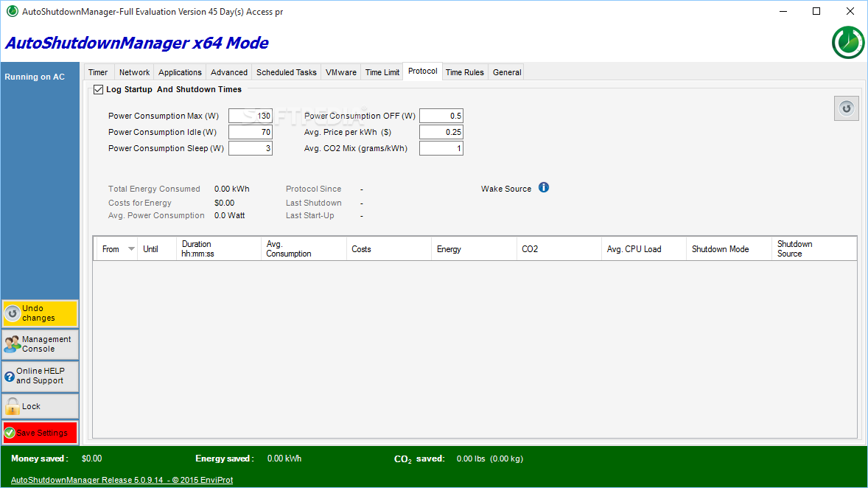Image resolution: width=868 pixels, height=488 pixels.
Task: Click the Wake Source label
Action: pos(506,189)
